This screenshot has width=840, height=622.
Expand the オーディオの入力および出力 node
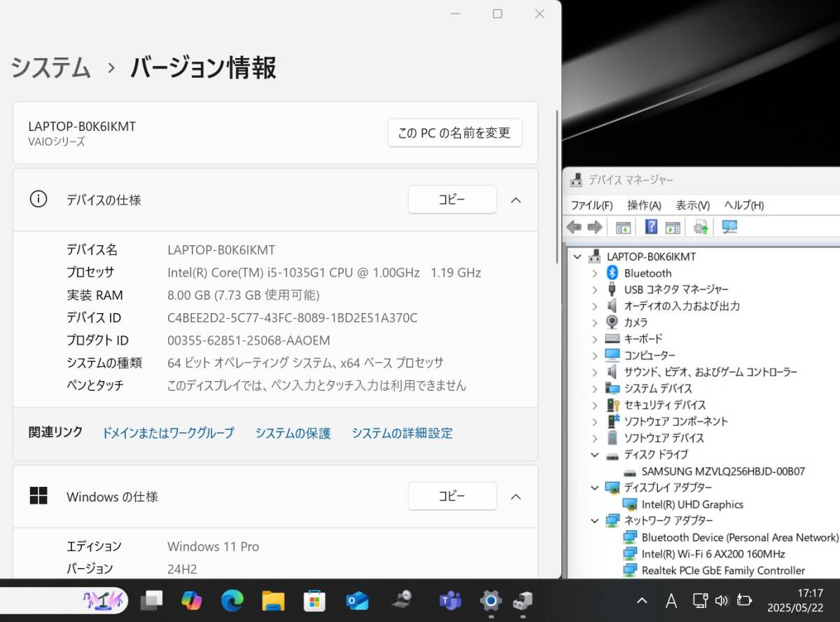[594, 306]
